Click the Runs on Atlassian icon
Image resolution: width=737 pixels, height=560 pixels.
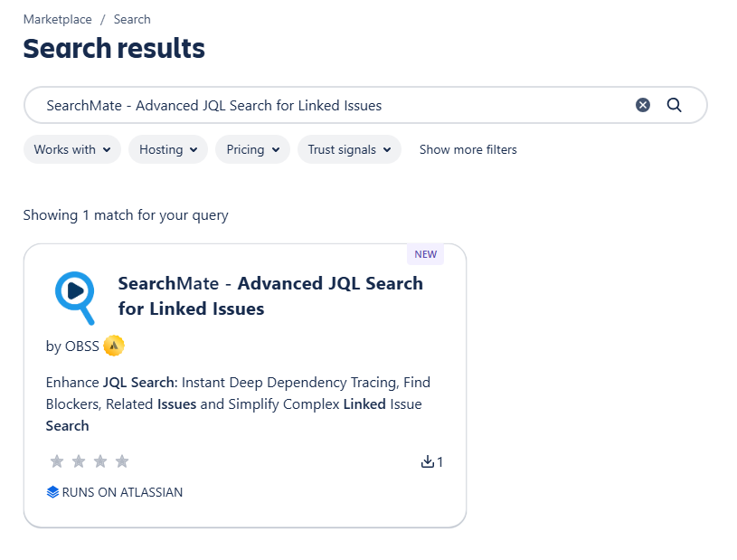click(52, 492)
